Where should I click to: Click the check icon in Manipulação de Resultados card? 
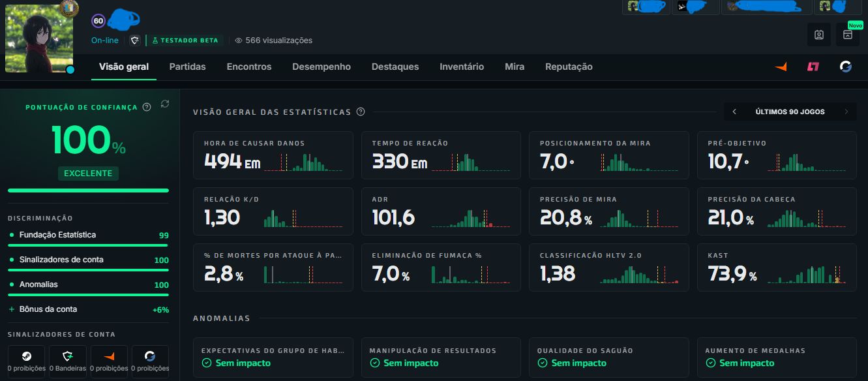click(x=374, y=363)
